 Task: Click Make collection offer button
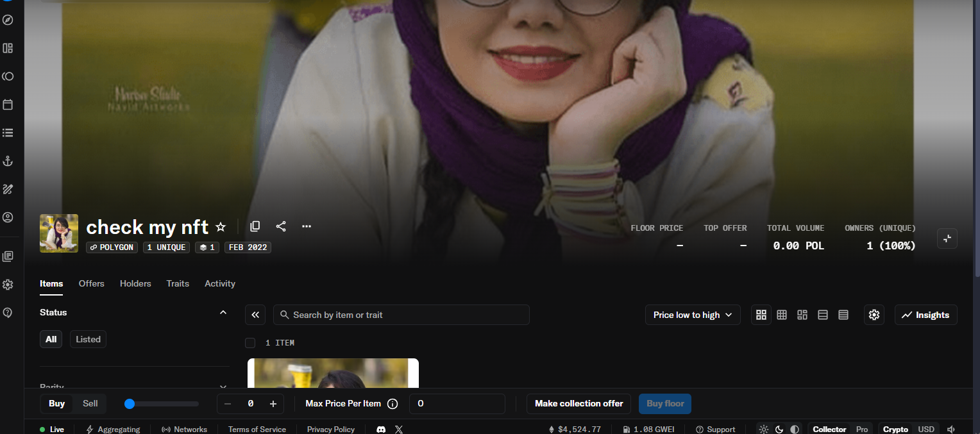click(x=579, y=403)
